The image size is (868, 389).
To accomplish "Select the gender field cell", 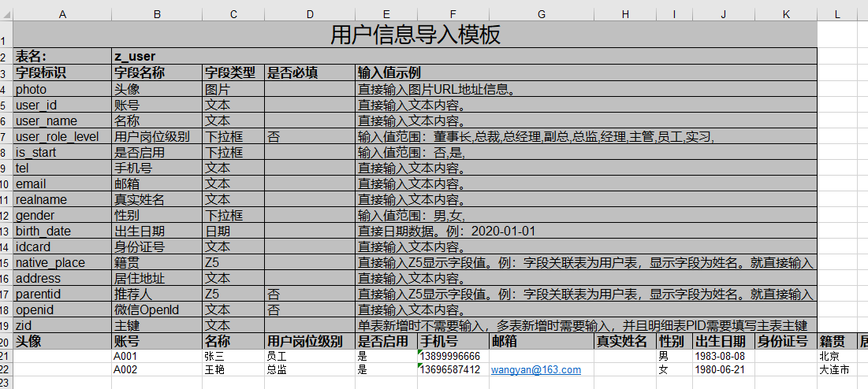I will 62,216.
